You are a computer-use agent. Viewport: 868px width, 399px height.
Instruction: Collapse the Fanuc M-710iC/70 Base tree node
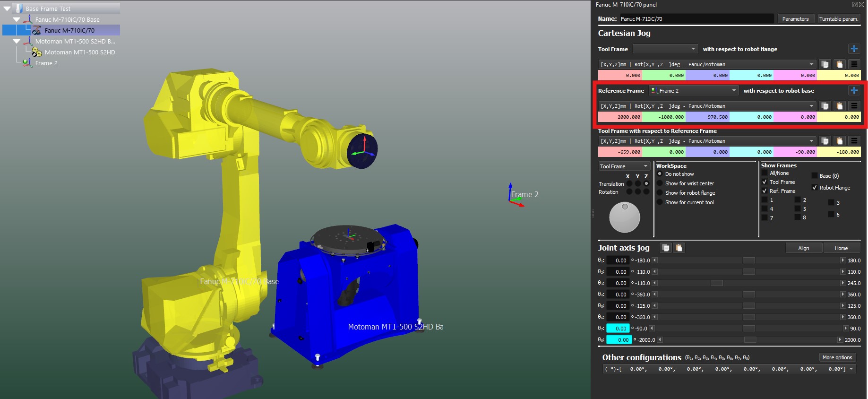[17, 20]
